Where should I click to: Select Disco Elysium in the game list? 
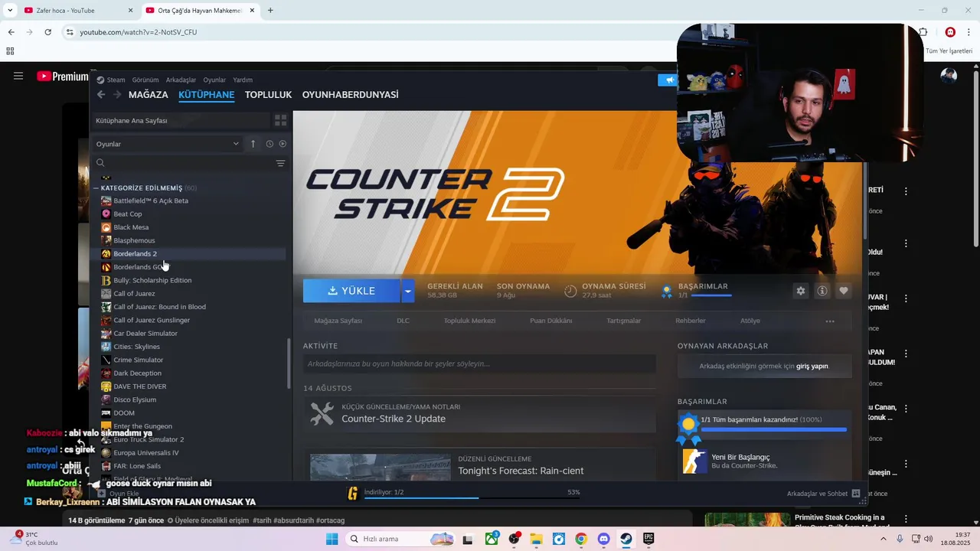pyautogui.click(x=135, y=399)
